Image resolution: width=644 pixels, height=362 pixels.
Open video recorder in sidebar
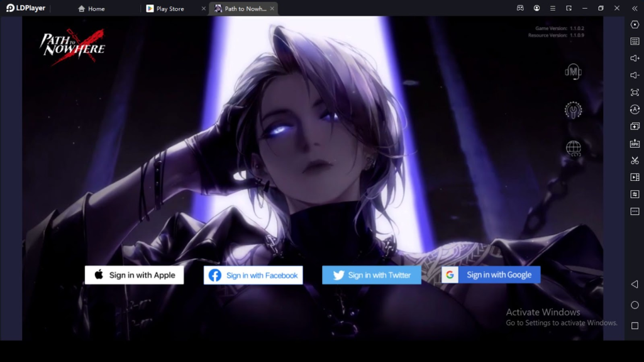click(635, 177)
